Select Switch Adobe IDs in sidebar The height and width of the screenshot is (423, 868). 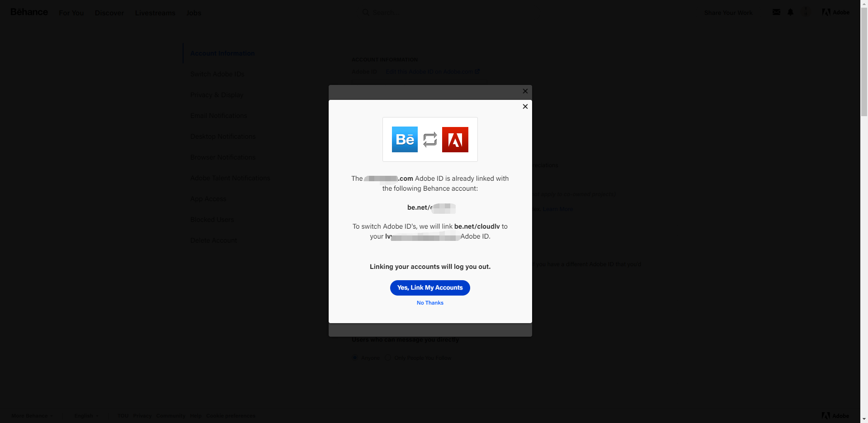217,74
